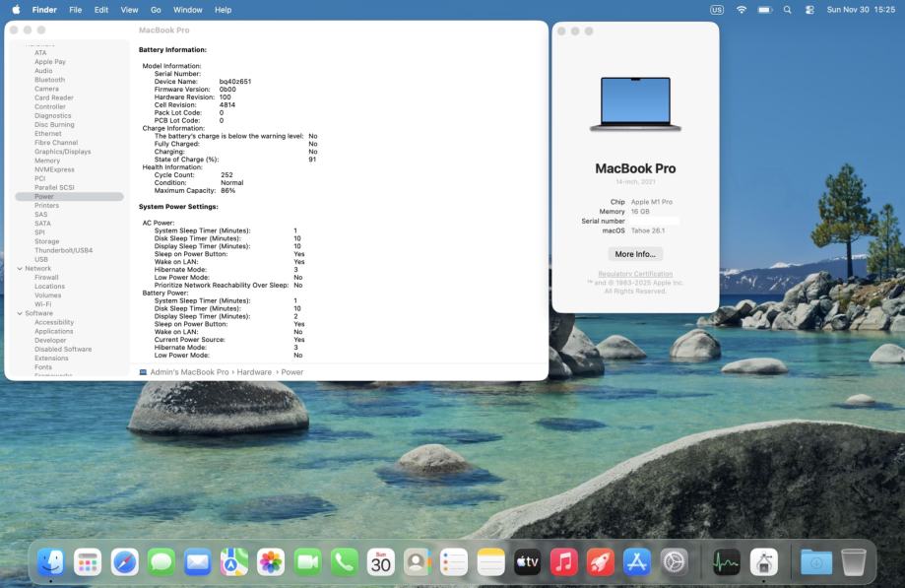The width and height of the screenshot is (905, 588).
Task: Select Thunderbolt/USB4 in hardware list
Action: [x=63, y=250]
